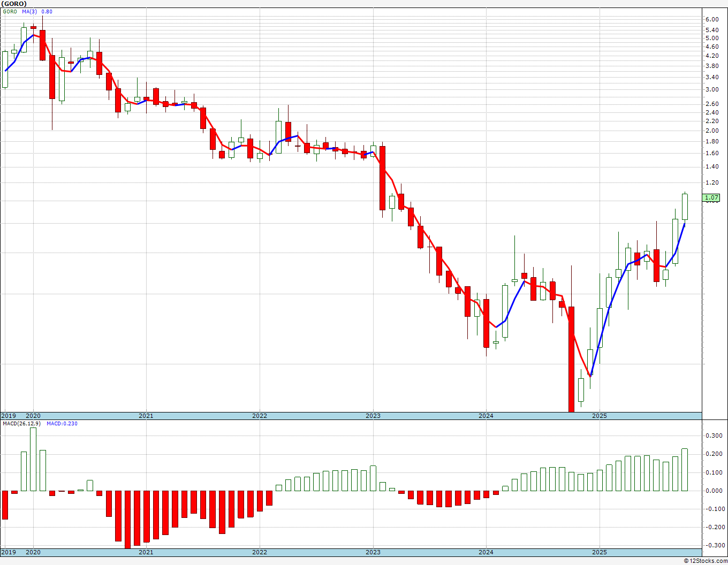
Task: Click the 4.20 price axis label
Action: 712,56
